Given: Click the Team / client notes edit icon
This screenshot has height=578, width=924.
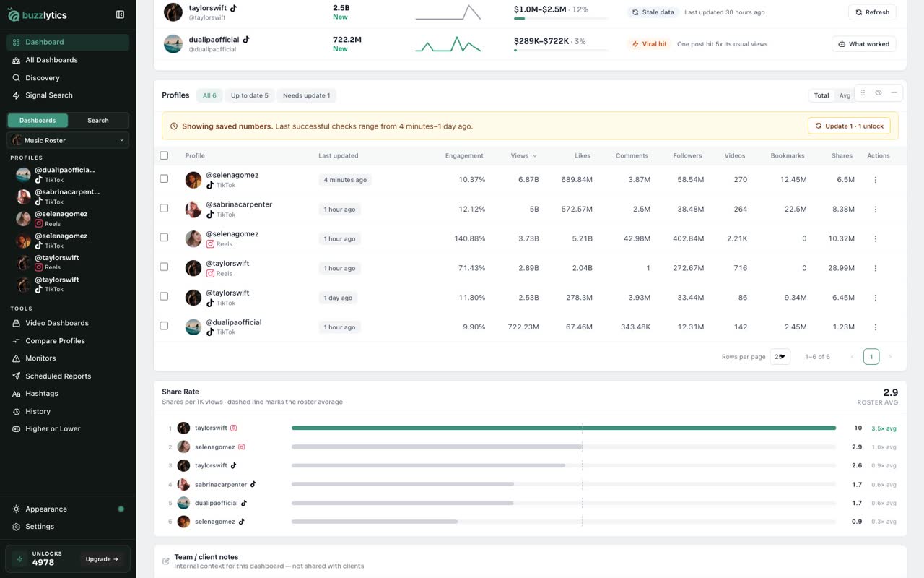Looking at the screenshot, I should coord(166,561).
